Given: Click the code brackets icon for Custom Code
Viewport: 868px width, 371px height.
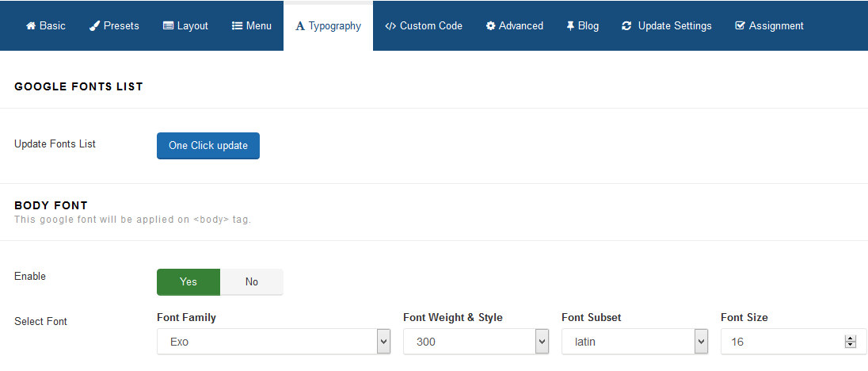Looking at the screenshot, I should [x=390, y=25].
